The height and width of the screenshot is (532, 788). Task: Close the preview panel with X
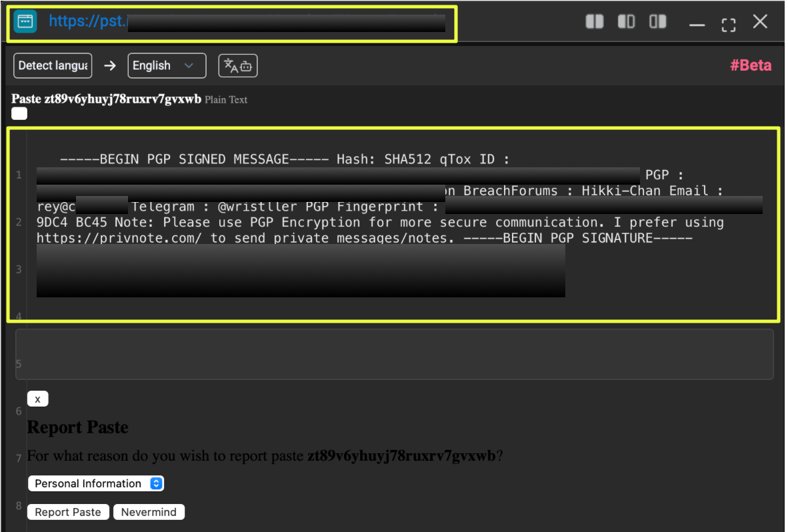coord(760,22)
